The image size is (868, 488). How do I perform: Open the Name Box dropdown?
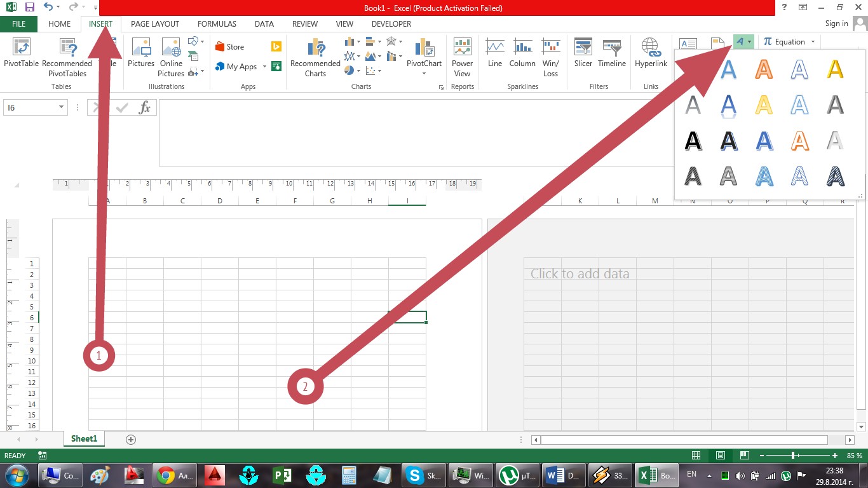click(x=62, y=107)
